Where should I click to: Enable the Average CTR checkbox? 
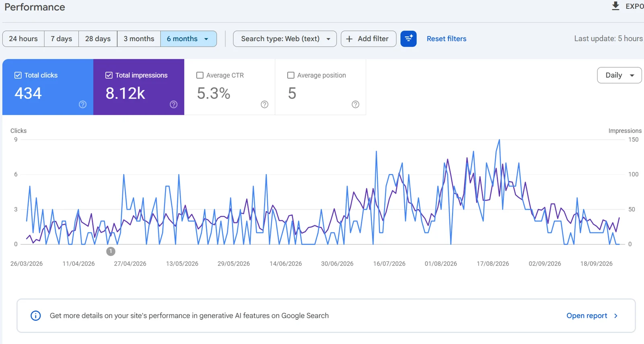pyautogui.click(x=200, y=75)
